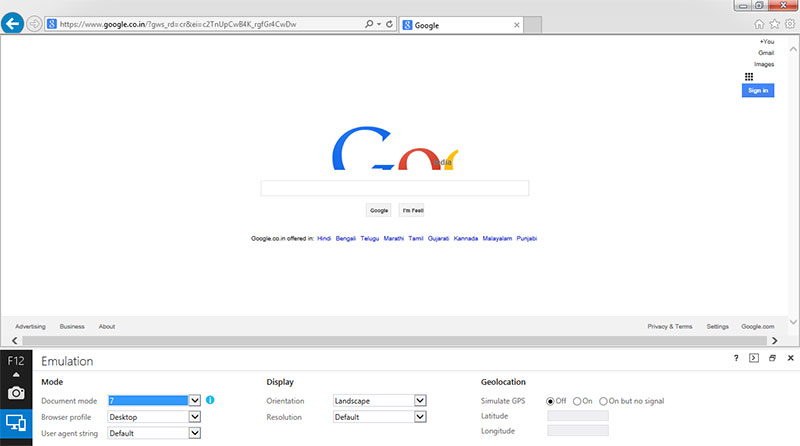The width and height of the screenshot is (800, 446).
Task: Click horizontal scrollbar right arrow
Action: 774,340
